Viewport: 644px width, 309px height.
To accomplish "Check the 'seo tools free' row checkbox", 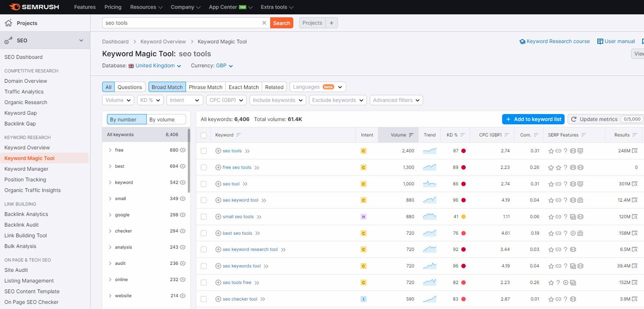I will (204, 283).
